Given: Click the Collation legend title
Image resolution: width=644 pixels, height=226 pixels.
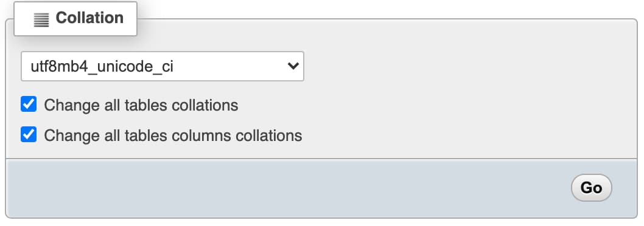Looking at the screenshot, I should [89, 18].
